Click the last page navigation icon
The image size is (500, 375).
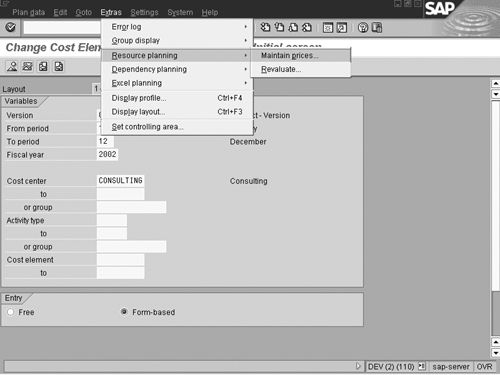[x=307, y=27]
